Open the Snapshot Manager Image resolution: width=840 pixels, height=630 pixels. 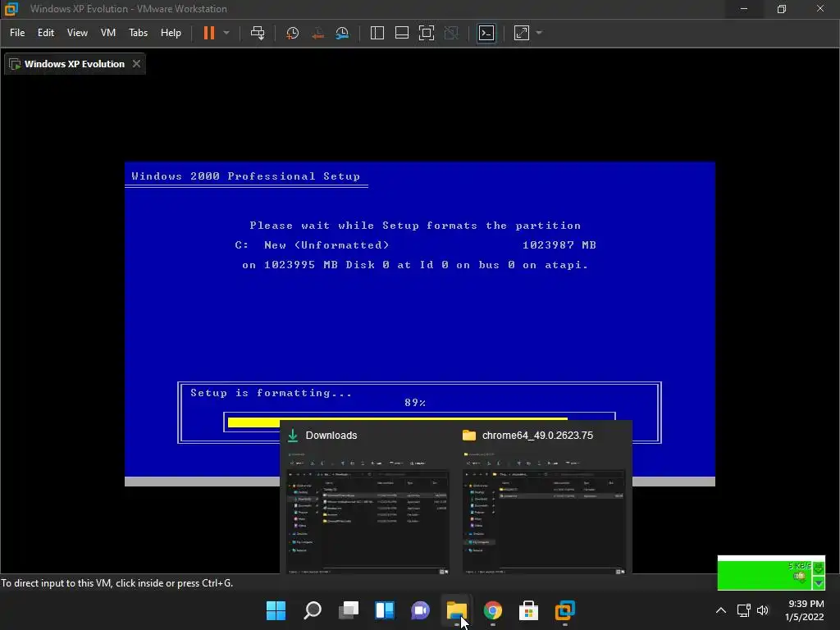click(342, 33)
